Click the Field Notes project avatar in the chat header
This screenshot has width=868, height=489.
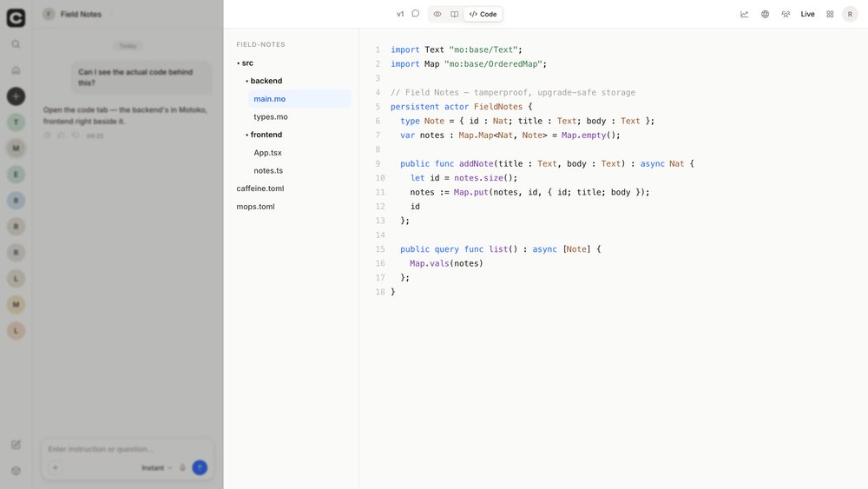49,14
